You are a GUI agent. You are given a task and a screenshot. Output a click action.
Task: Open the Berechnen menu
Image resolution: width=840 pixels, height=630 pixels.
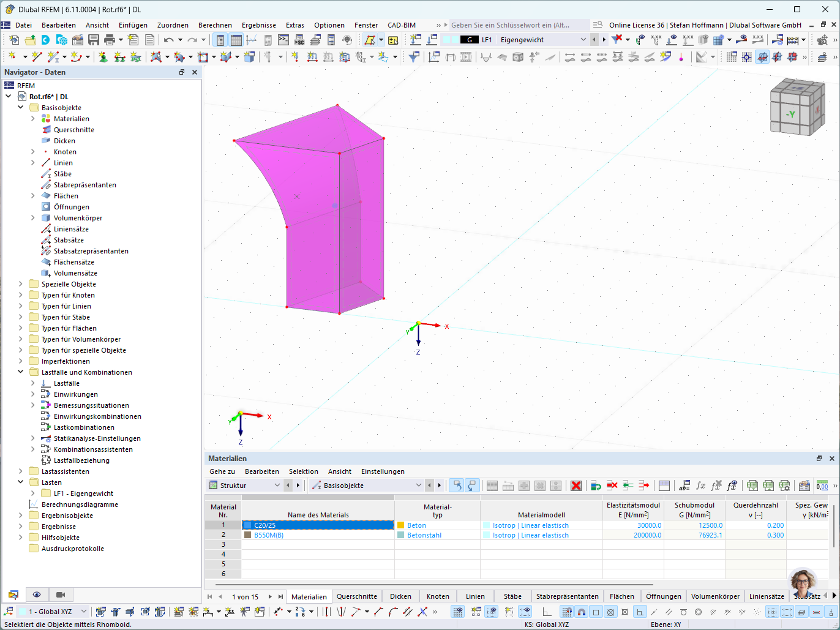tap(214, 25)
